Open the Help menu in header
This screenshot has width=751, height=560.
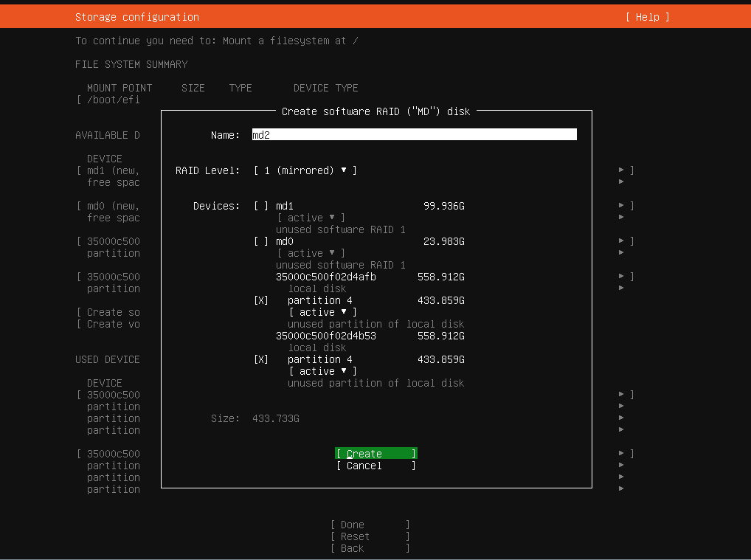point(647,17)
